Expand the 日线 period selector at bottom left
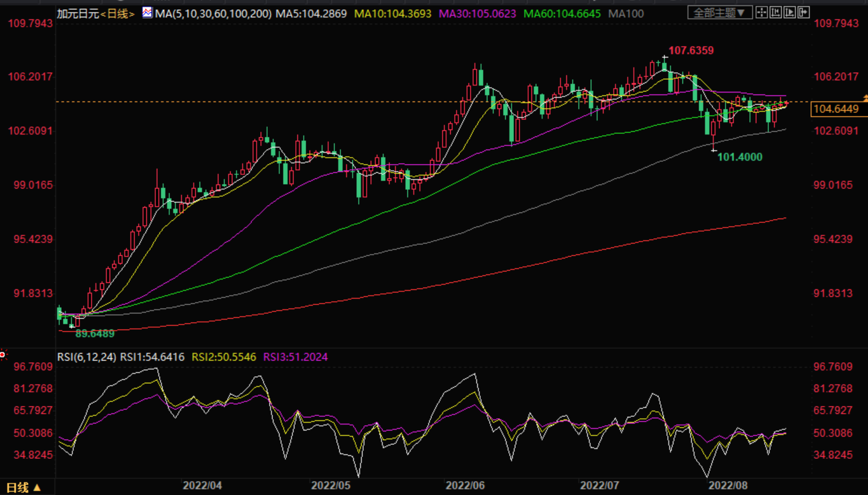 tap(23, 487)
